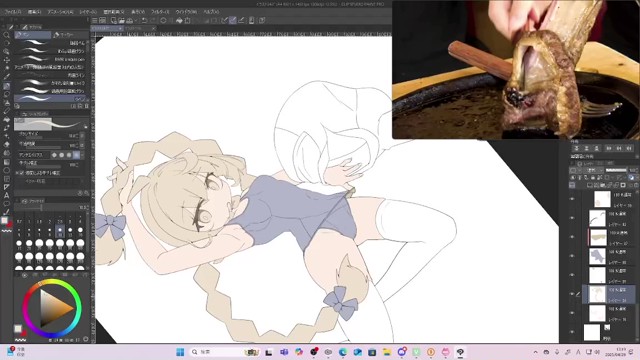Image resolution: width=640 pixels, height=360 pixels.
Task: Open the Edit menu
Action: click(34, 12)
